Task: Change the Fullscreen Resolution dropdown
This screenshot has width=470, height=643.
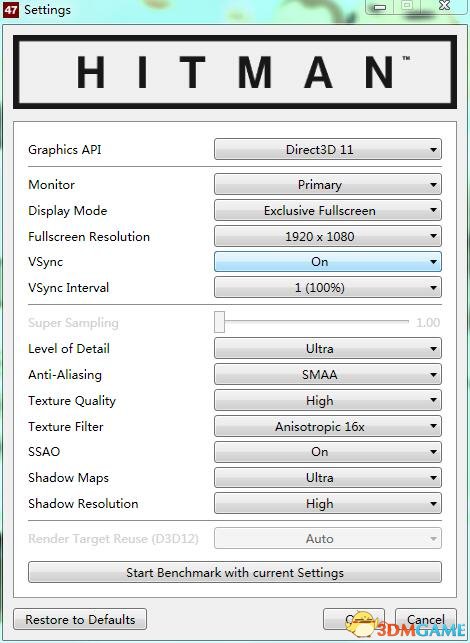Action: coord(328,236)
